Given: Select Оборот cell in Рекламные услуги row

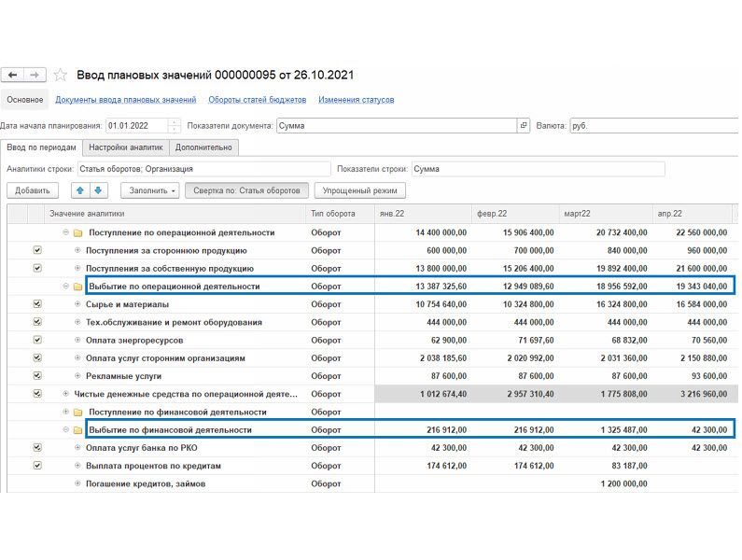Looking at the screenshot, I should [341, 376].
